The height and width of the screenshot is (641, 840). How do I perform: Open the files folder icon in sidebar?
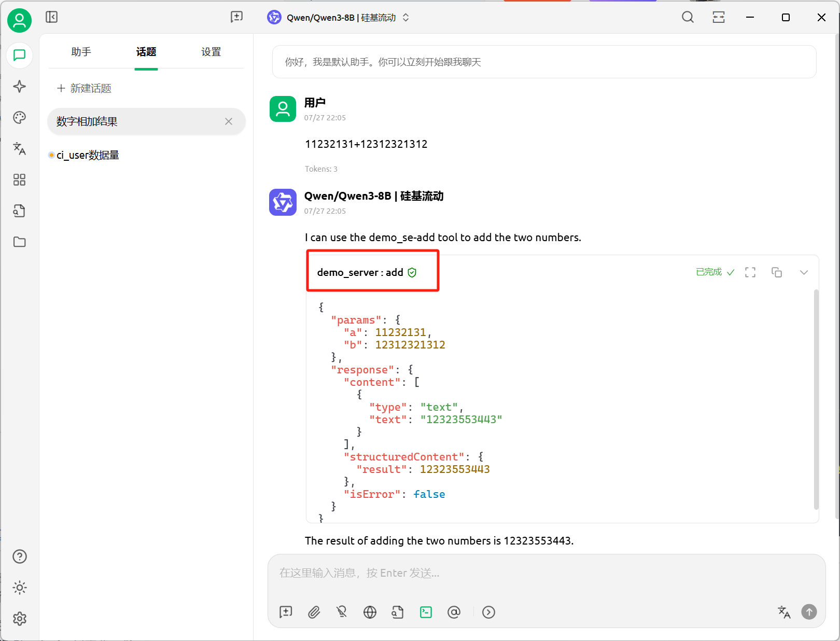coord(19,242)
